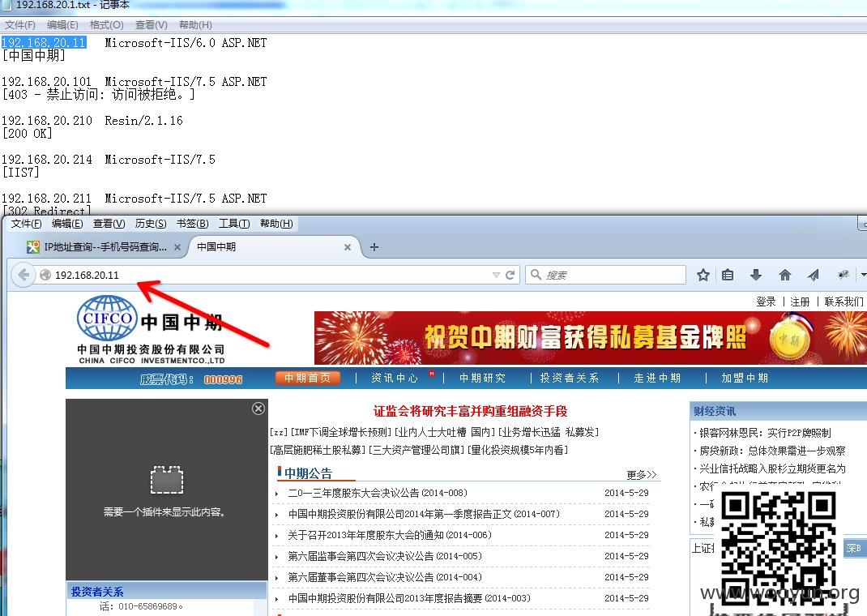Open a new tab with plus button

point(374,247)
